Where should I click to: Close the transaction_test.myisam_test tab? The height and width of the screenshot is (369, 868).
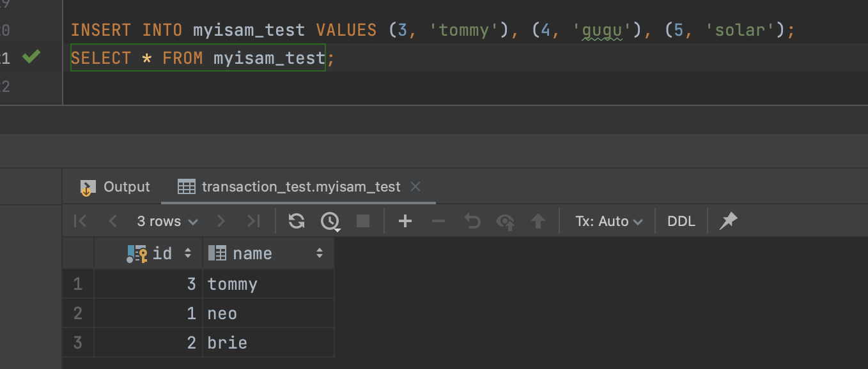(x=415, y=187)
